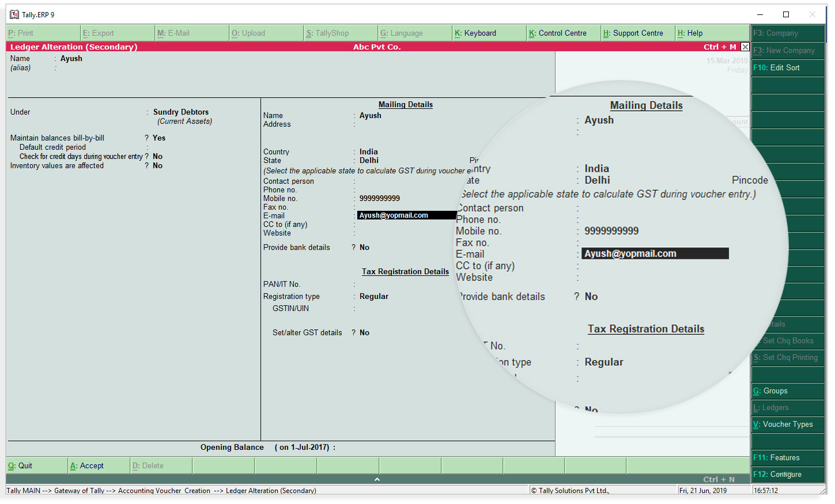Toggle Provide bank details No value
This screenshot has width=835, height=504.
point(365,248)
